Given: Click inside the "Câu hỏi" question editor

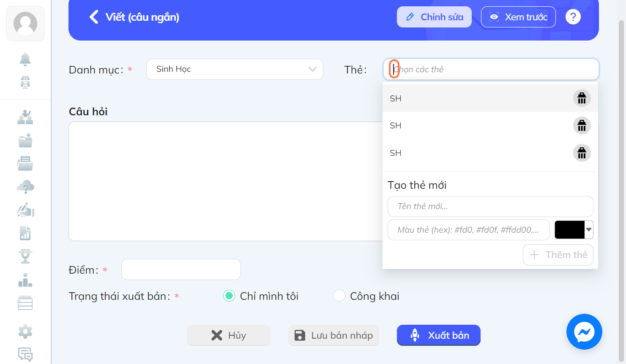Looking at the screenshot, I should (x=226, y=181).
